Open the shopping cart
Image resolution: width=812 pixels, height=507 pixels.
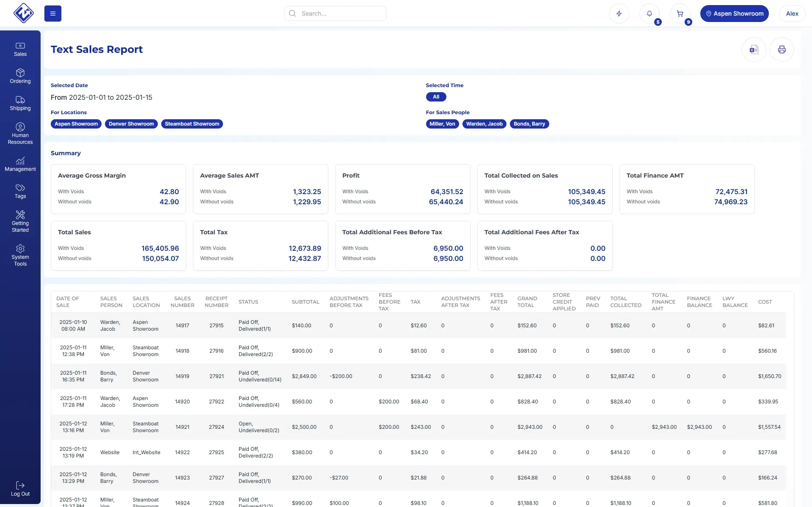(x=680, y=14)
